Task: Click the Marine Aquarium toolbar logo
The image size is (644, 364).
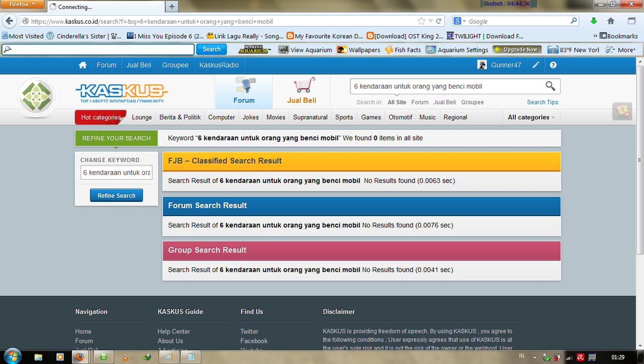Action: (x=255, y=49)
